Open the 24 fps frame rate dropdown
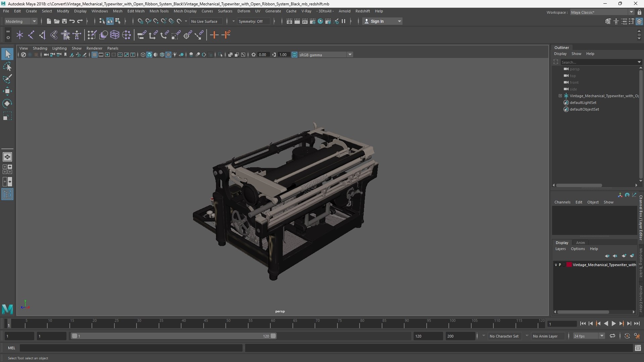Viewport: 644px width, 362px height. pyautogui.click(x=588, y=336)
